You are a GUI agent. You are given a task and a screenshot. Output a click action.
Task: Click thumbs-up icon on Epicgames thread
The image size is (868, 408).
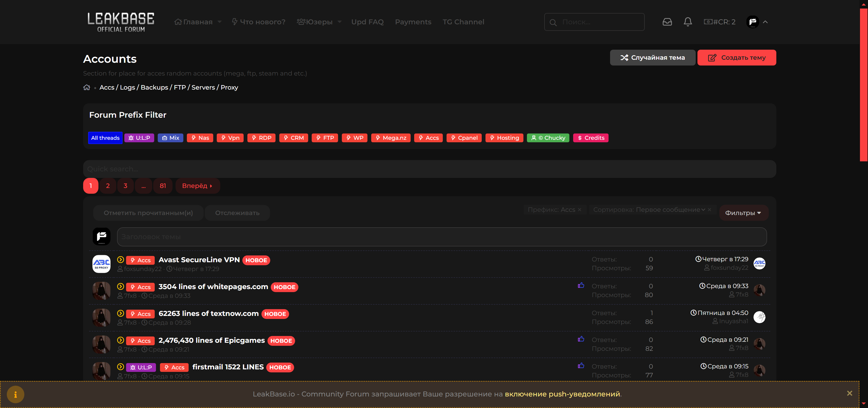click(x=581, y=339)
